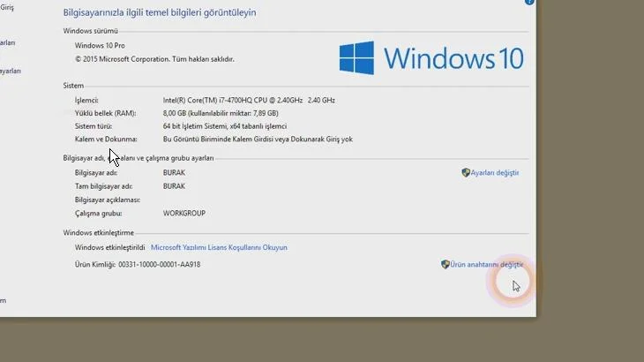Click the 2015 Microsoft Corporation copyright text
The width and height of the screenshot is (644, 362).
[x=154, y=59]
